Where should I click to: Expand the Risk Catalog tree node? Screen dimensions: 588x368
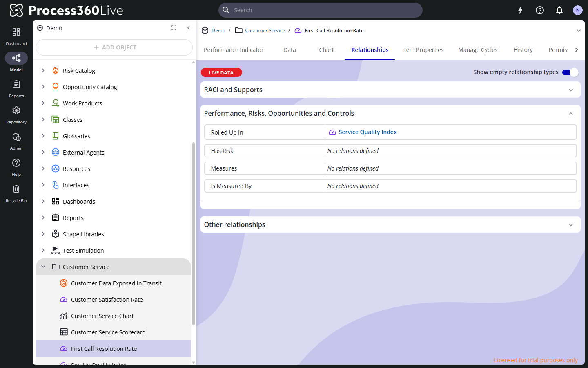[x=43, y=70]
